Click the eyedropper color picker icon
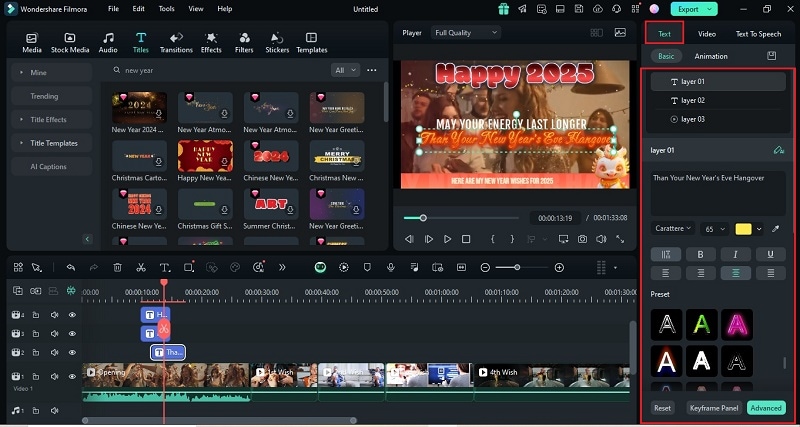This screenshot has width=800, height=427. point(776,229)
